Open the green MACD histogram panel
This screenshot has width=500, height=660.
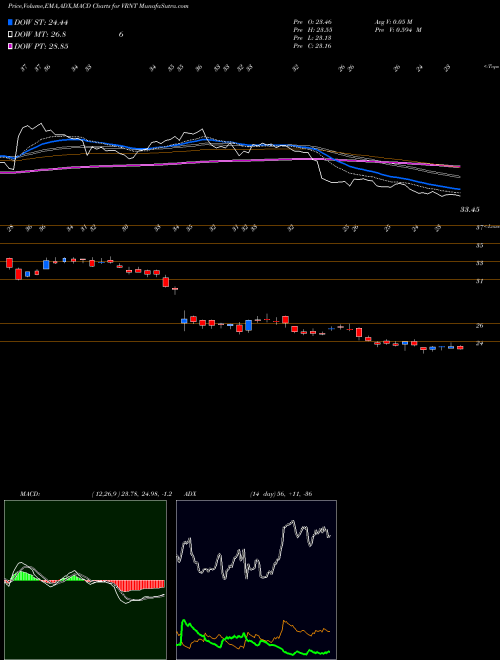(85, 580)
